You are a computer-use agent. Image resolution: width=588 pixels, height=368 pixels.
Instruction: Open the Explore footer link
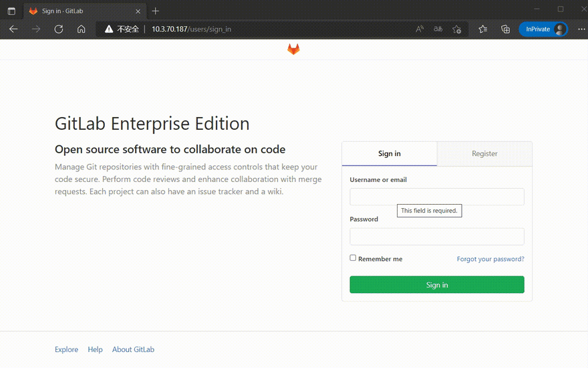click(x=66, y=349)
